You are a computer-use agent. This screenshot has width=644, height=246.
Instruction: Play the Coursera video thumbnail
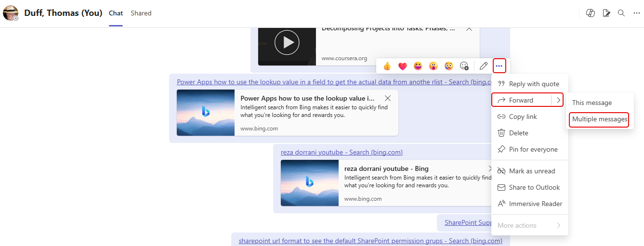[x=287, y=43]
